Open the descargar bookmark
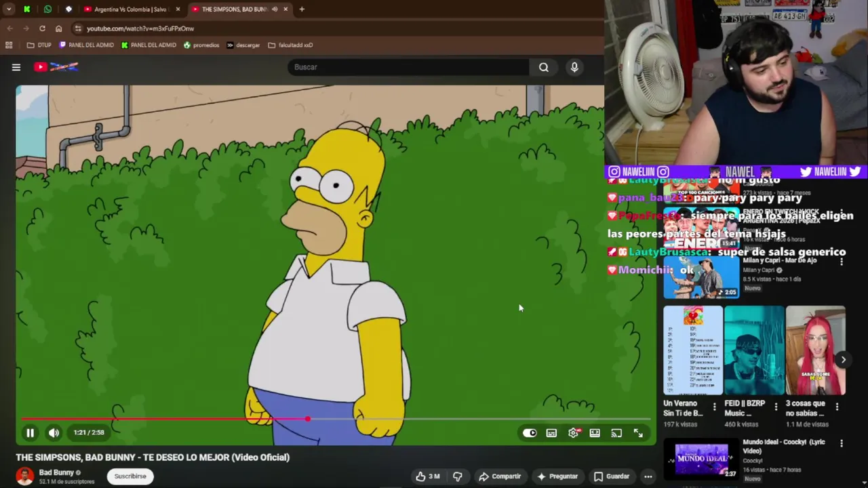Viewport: 868px width, 488px height. [243, 45]
